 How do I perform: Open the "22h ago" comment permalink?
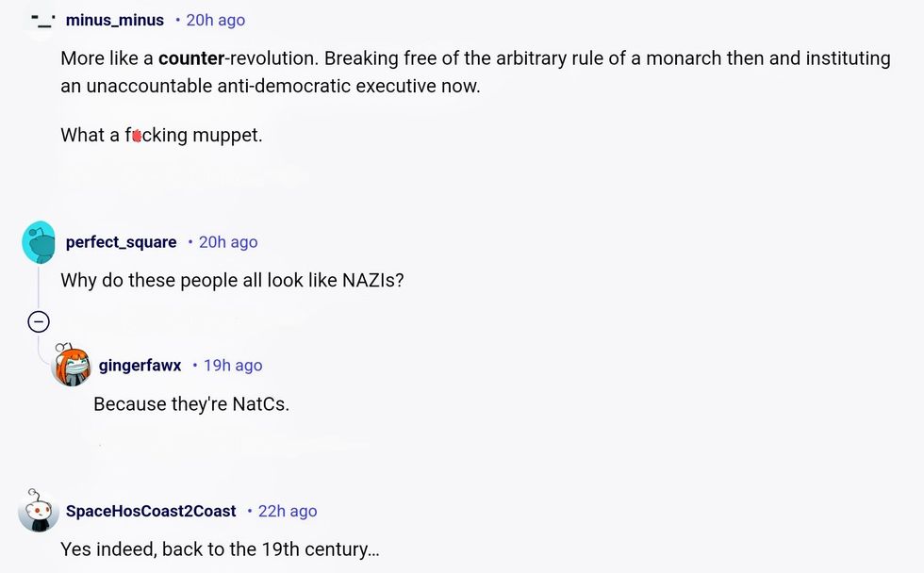288,511
